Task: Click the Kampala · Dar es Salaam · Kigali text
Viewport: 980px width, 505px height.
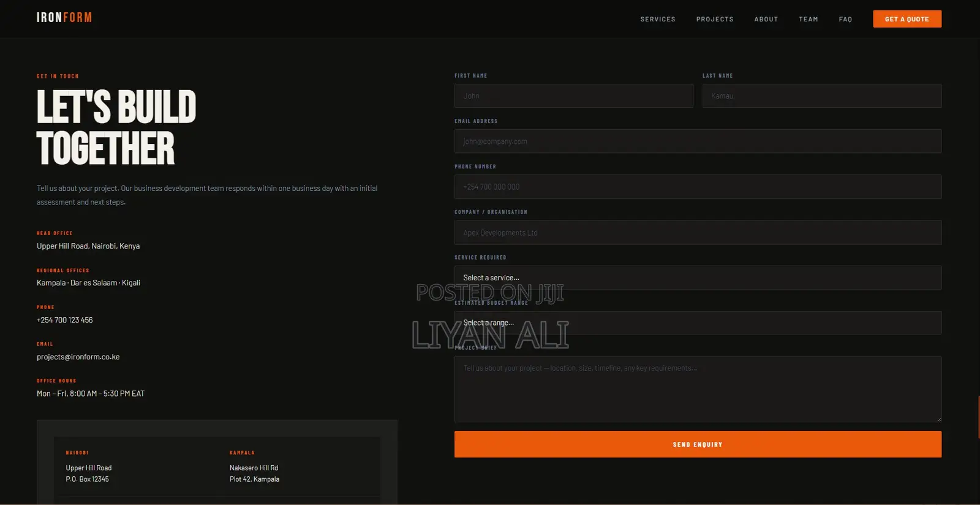Action: click(88, 283)
